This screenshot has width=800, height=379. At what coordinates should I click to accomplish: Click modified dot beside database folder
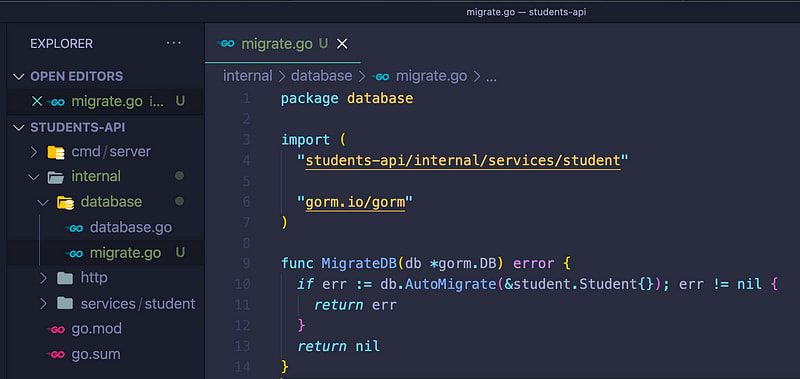tap(179, 201)
